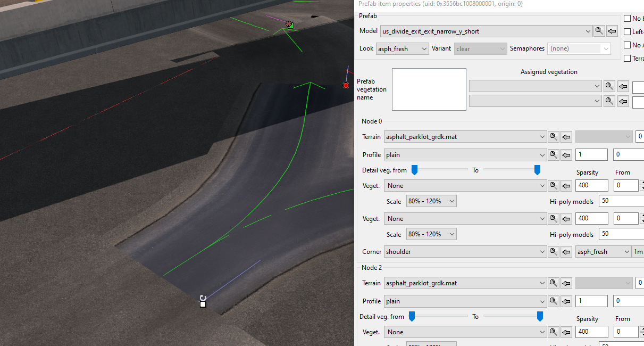Open the magnifier browser for Model
Image resolution: width=644 pixels, height=346 pixels.
tap(599, 31)
